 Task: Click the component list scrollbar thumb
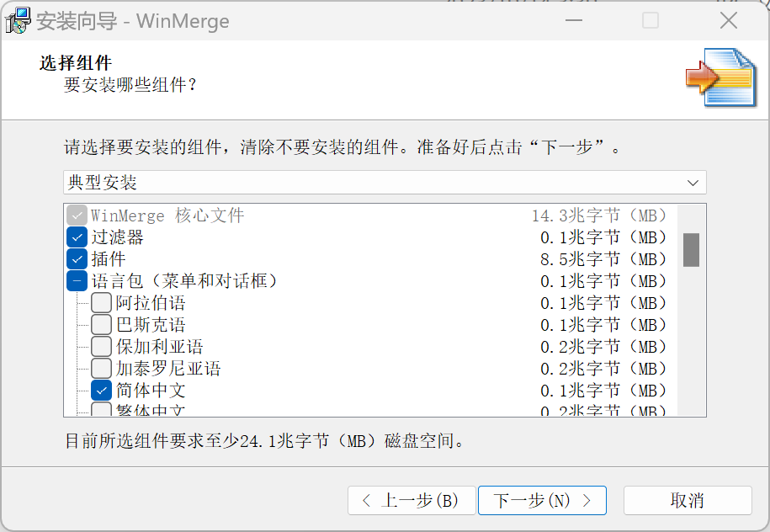[x=691, y=250]
